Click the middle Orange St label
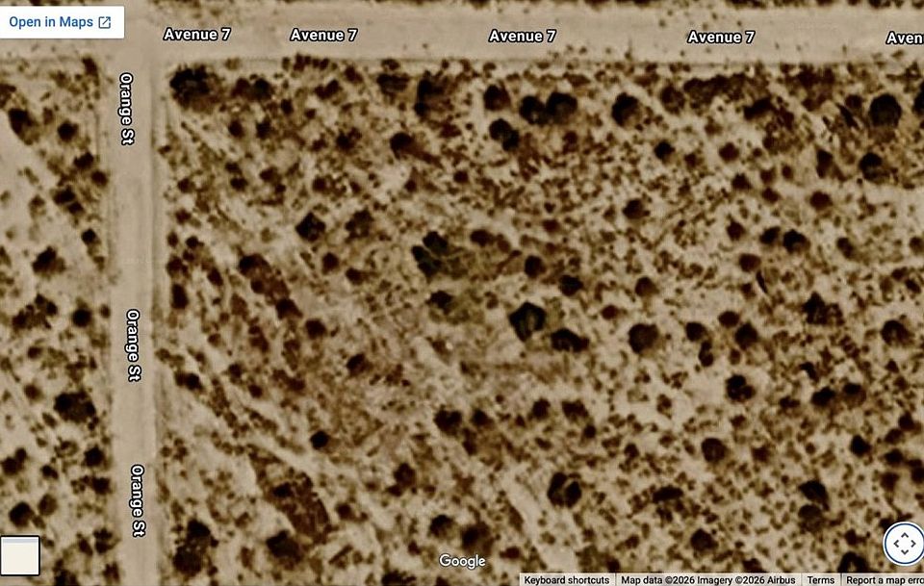This screenshot has width=924, height=586. click(x=134, y=345)
